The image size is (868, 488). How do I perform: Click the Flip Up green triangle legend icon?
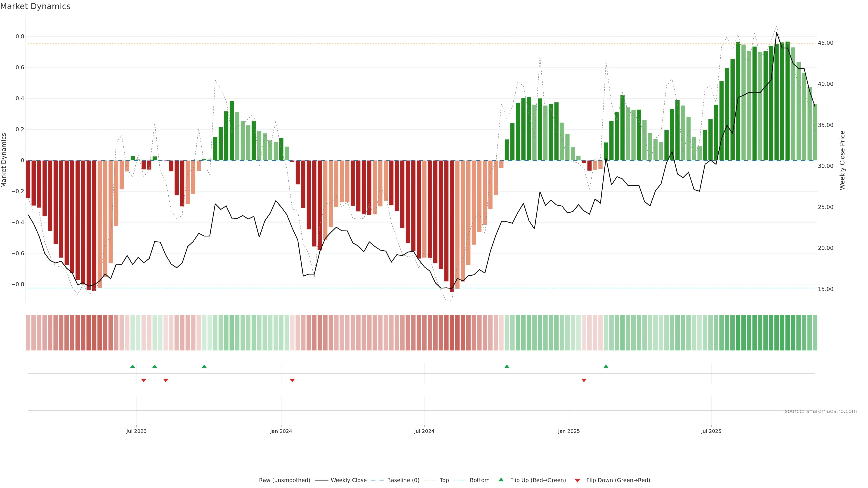point(501,480)
